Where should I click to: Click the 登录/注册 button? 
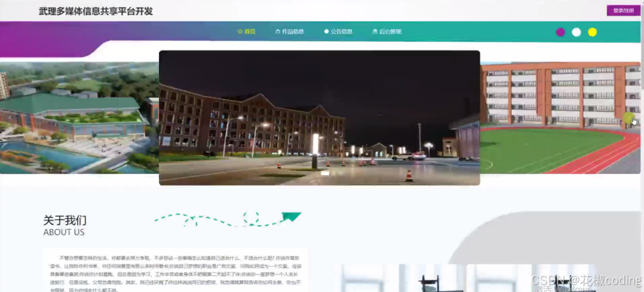tap(624, 10)
